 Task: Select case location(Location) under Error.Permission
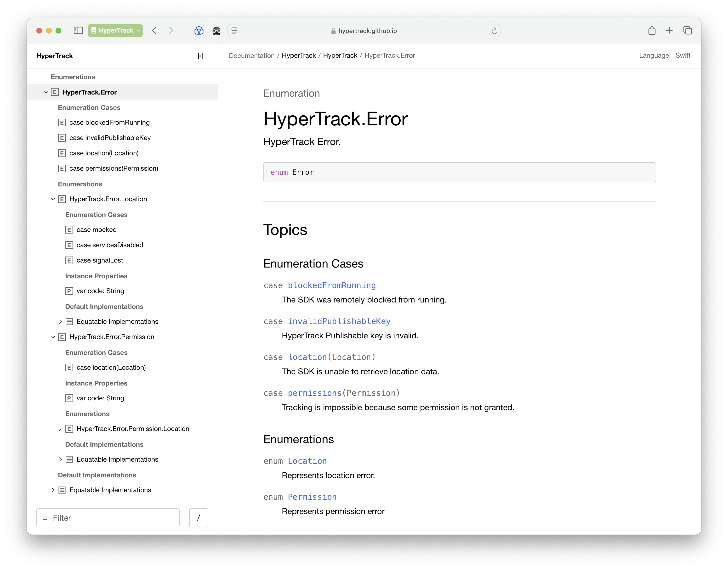pos(111,367)
